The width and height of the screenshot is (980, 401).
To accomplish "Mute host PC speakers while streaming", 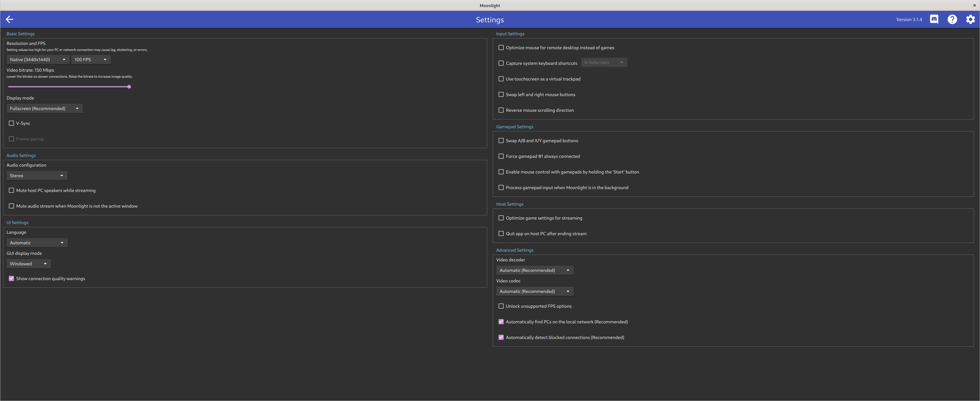I will [11, 190].
